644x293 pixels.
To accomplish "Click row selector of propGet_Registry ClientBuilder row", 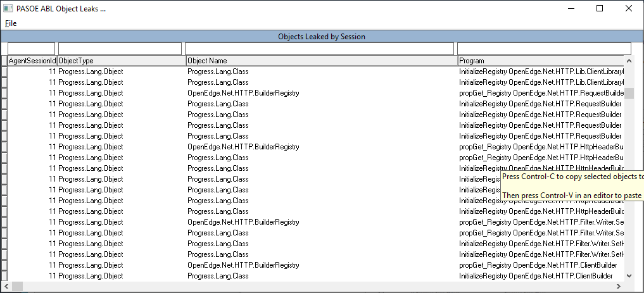I will [x=4, y=265].
